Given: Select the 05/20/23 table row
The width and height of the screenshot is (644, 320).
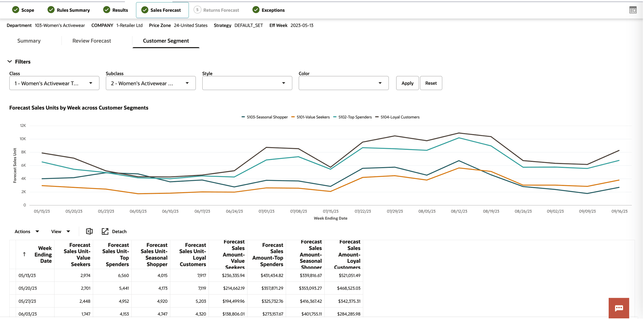Looking at the screenshot, I should point(28,289).
